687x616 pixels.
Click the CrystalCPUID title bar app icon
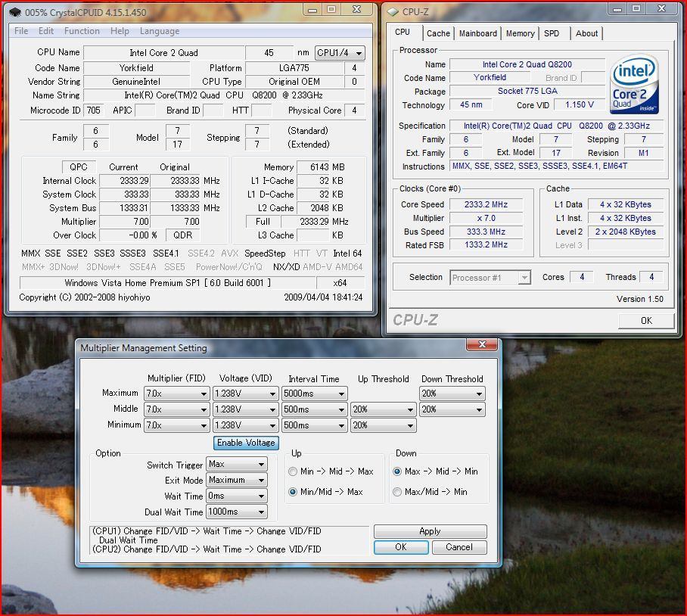tap(15, 12)
